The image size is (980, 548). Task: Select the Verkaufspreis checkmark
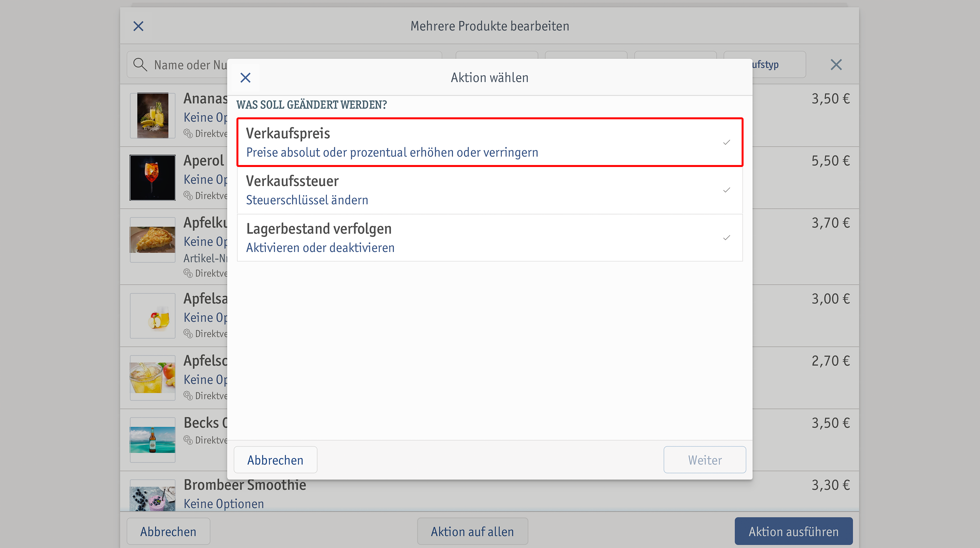coord(727,142)
